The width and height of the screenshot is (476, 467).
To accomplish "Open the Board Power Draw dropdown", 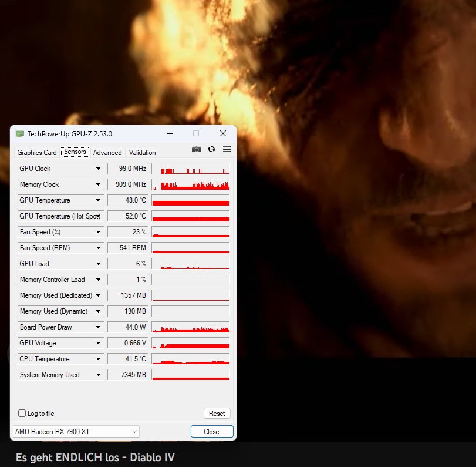I will [98, 327].
